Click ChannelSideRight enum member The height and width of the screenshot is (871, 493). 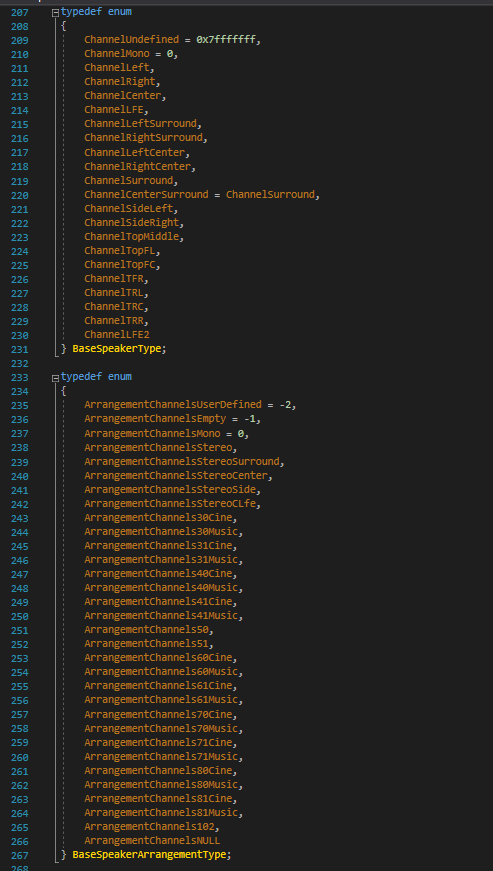(x=132, y=223)
